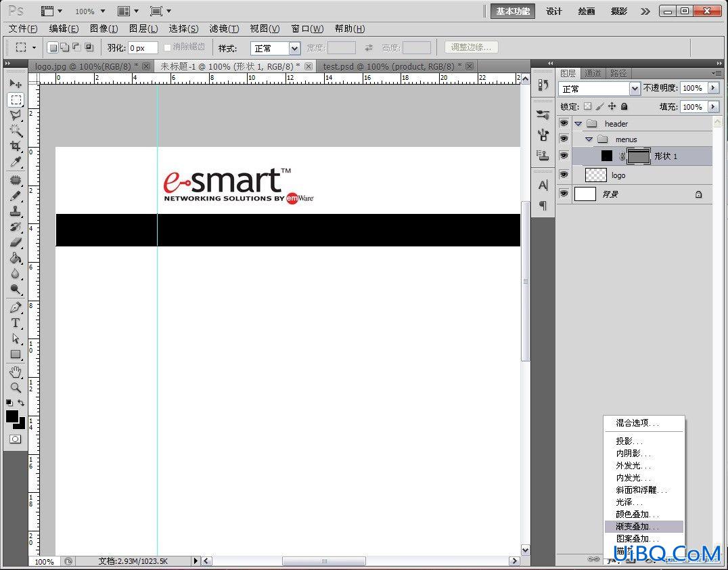The height and width of the screenshot is (570, 728).
Task: Select the Paint Bucket tool
Action: coord(16,259)
